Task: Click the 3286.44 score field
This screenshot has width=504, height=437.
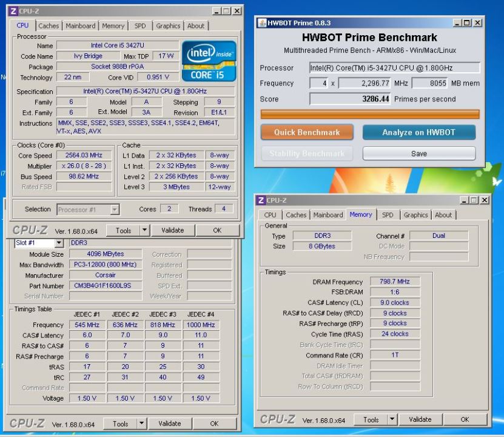Action: (x=350, y=99)
